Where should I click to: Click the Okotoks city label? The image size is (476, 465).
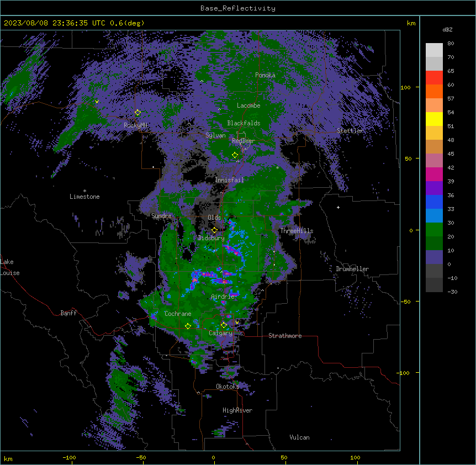point(228,387)
